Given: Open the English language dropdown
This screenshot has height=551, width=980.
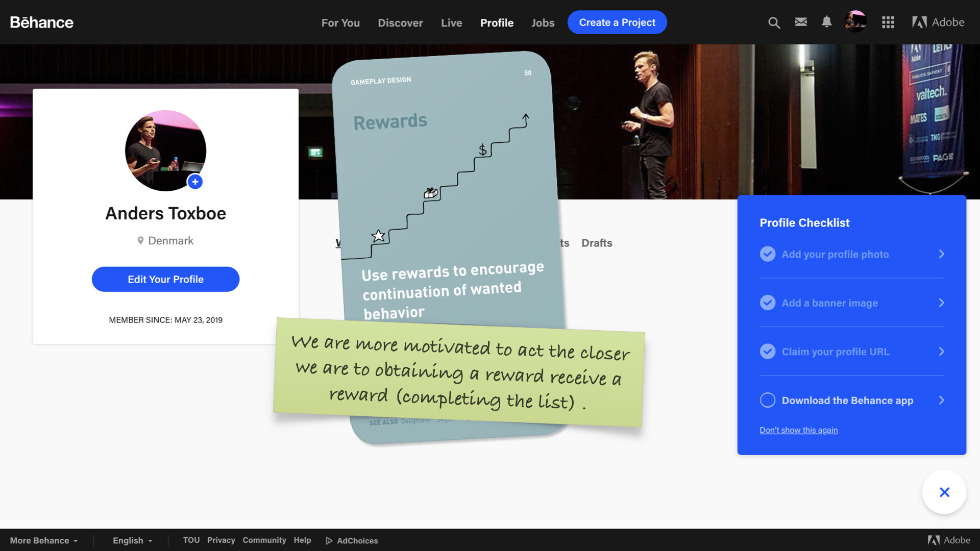Looking at the screenshot, I should 132,540.
